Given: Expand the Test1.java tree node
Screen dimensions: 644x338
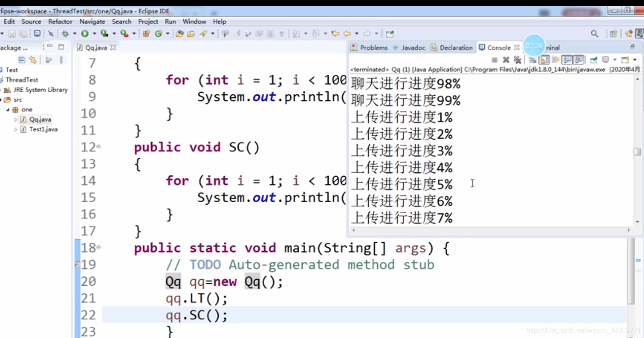Looking at the screenshot, I should pos(16,129).
